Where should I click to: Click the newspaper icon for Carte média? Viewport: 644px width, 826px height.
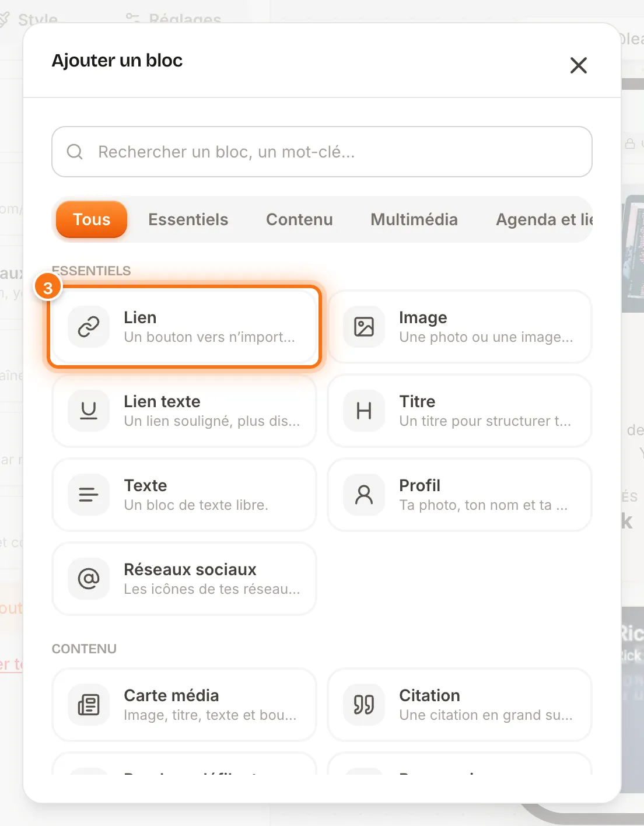[89, 705]
